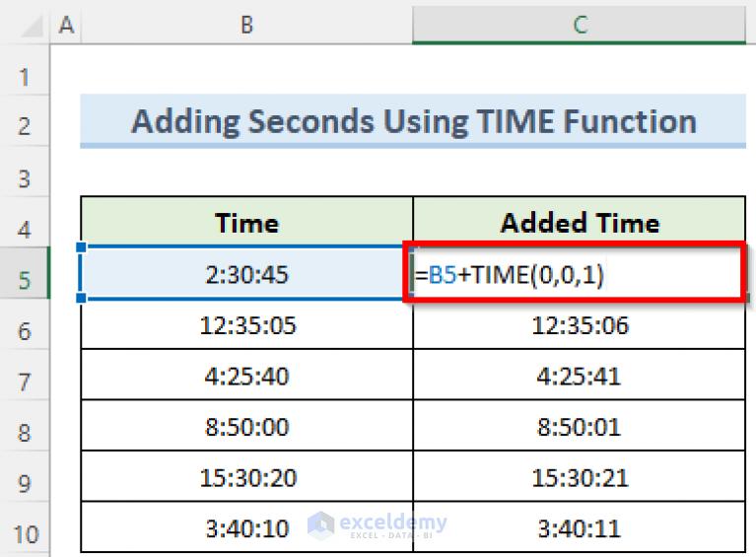Viewport: 756px width, 557px height.
Task: Select cell containing 15:30:21
Action: 580,478
